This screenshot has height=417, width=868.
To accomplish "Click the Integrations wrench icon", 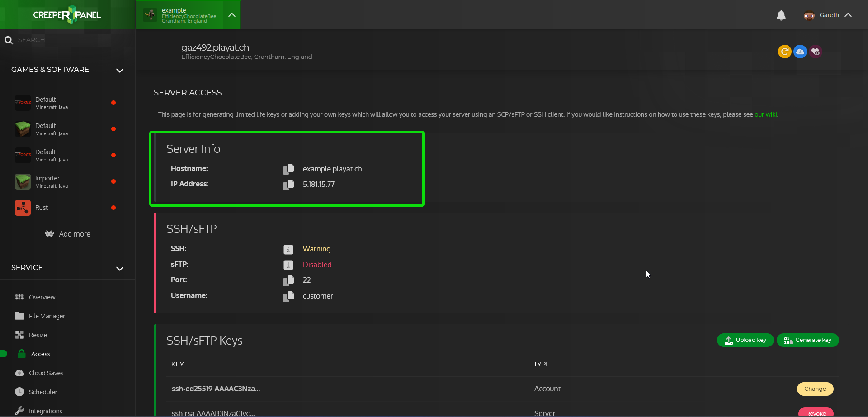I will [x=19, y=411].
